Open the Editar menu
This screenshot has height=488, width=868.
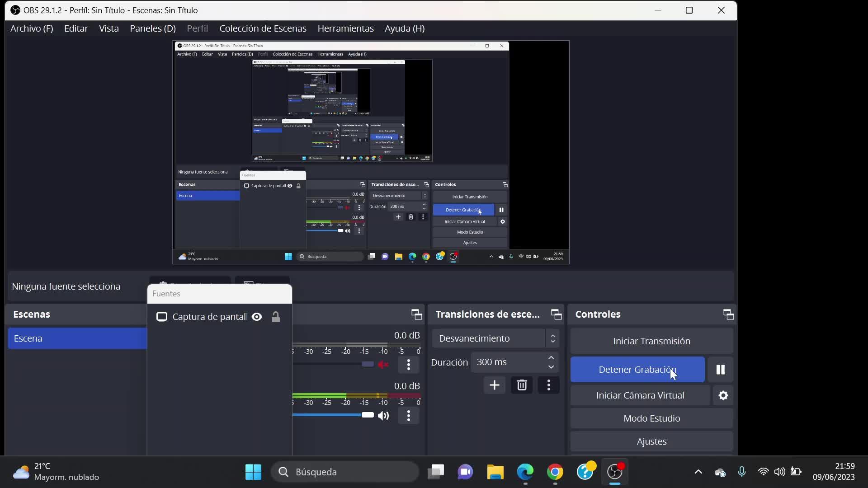(76, 28)
